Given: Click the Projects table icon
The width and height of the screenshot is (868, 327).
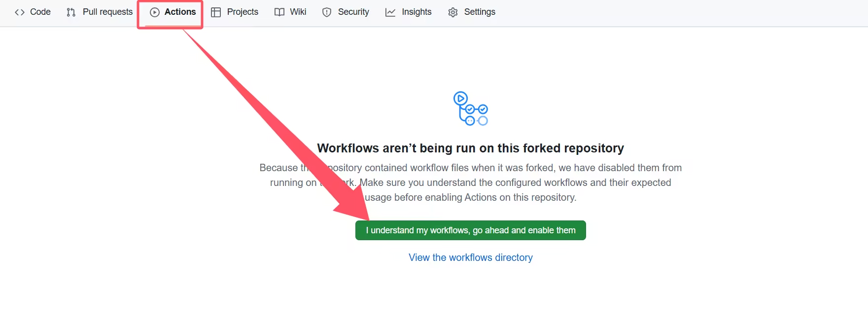Looking at the screenshot, I should [216, 12].
